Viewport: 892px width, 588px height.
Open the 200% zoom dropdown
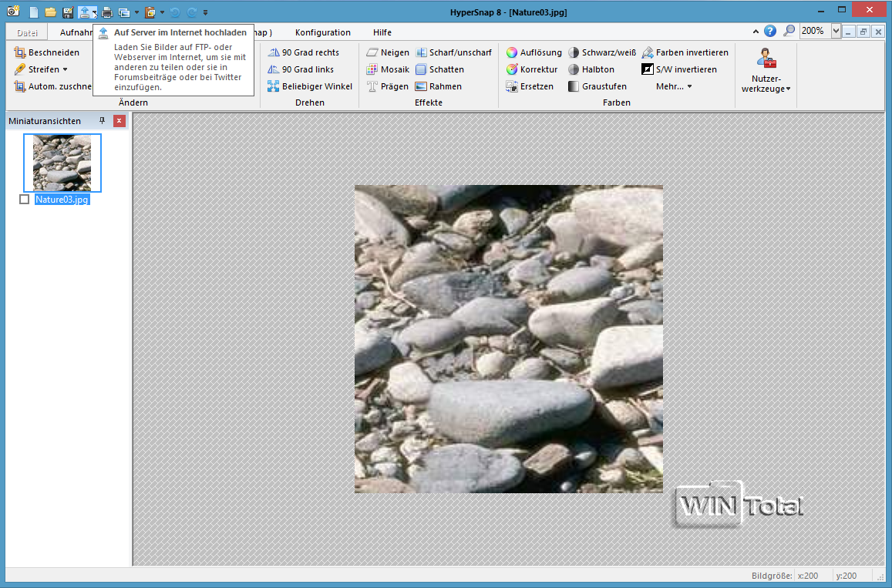(x=836, y=32)
